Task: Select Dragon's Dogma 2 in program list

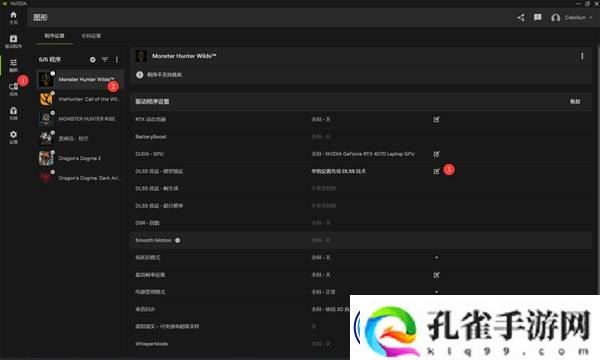Action: (80, 158)
